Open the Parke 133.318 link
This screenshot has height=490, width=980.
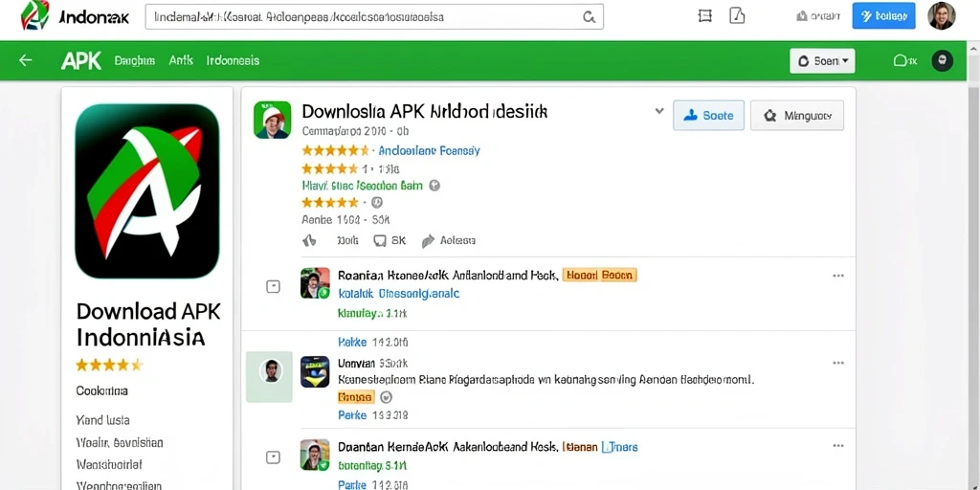(x=373, y=415)
